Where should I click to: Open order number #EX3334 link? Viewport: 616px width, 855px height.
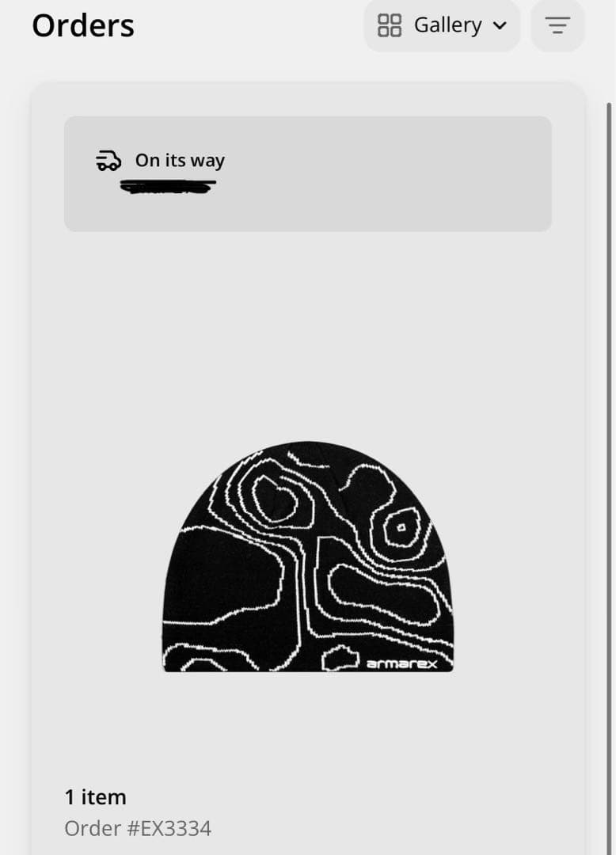point(138,828)
